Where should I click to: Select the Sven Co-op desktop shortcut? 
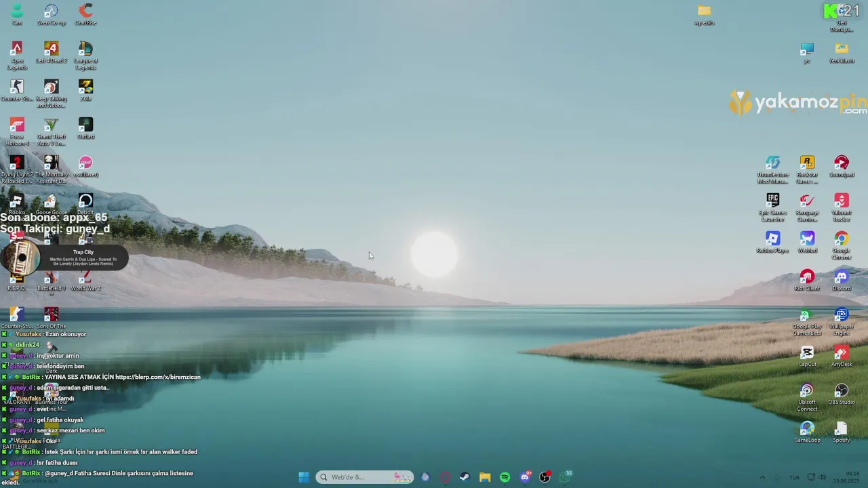(x=52, y=14)
